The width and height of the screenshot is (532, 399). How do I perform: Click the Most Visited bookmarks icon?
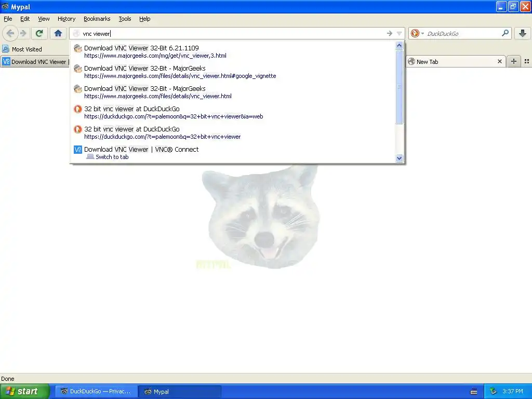coord(5,49)
